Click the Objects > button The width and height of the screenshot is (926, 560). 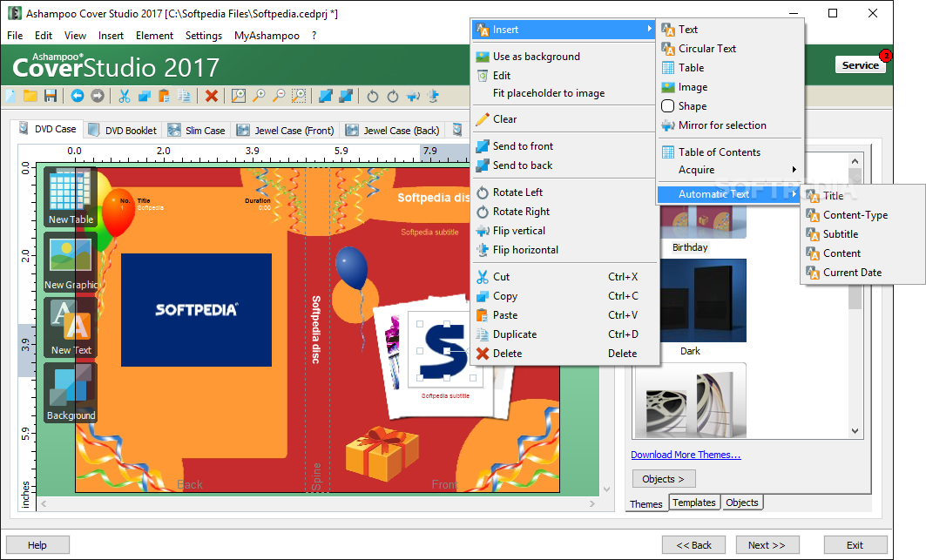click(664, 479)
